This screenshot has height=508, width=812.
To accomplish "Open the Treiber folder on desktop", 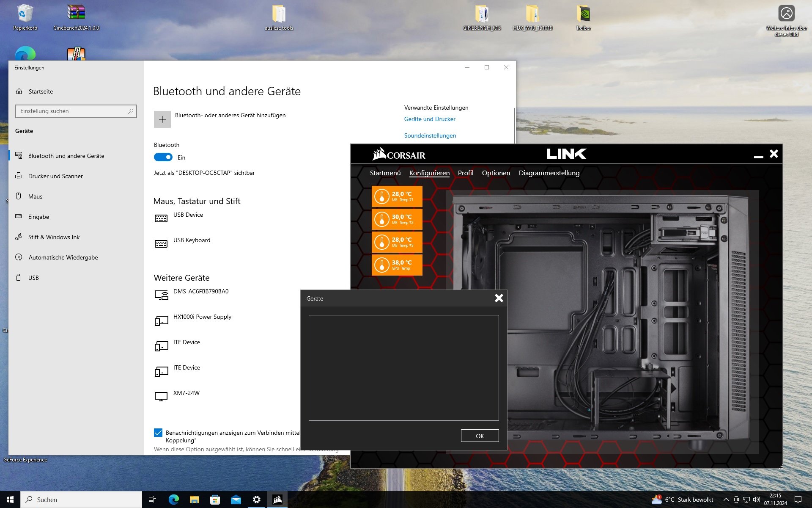I will click(583, 17).
